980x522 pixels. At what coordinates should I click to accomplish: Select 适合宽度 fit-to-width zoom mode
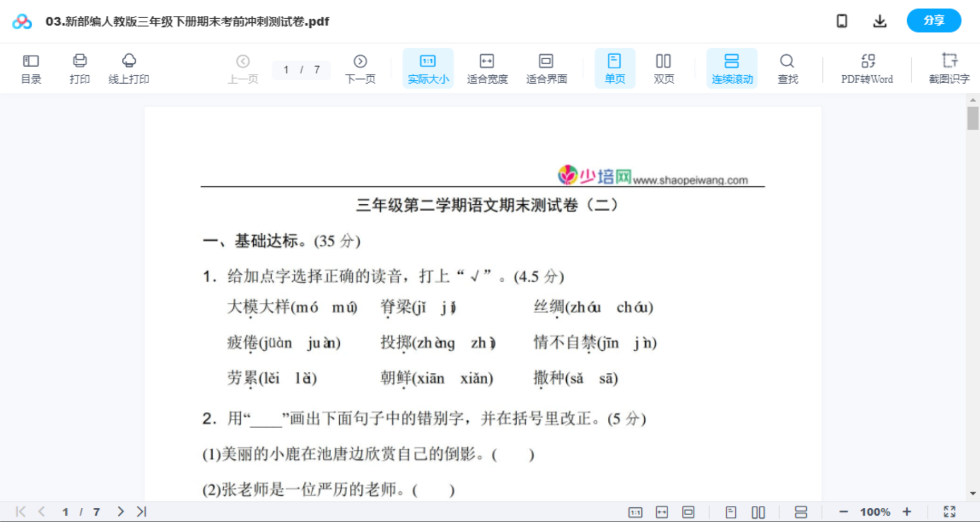pyautogui.click(x=487, y=68)
